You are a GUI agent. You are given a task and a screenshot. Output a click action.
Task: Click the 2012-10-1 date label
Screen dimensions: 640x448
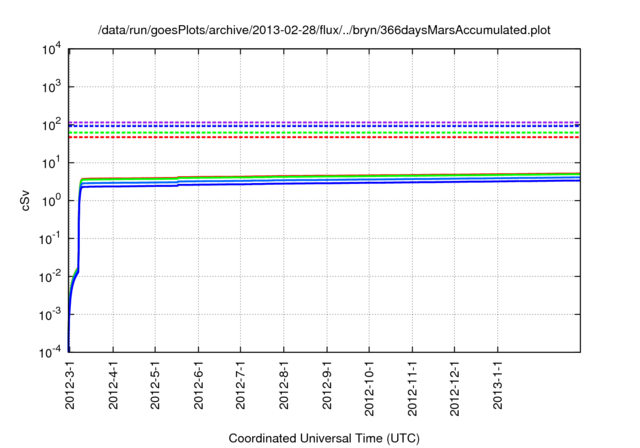click(369, 388)
